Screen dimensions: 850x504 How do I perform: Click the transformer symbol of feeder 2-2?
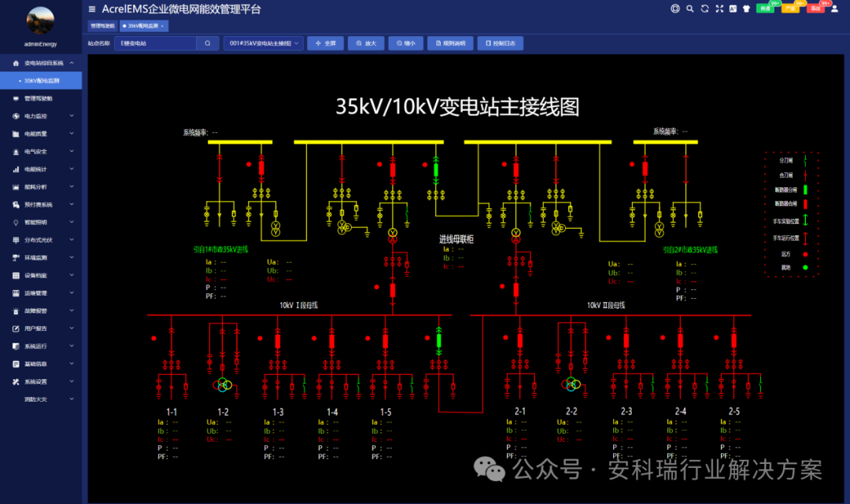571,384
